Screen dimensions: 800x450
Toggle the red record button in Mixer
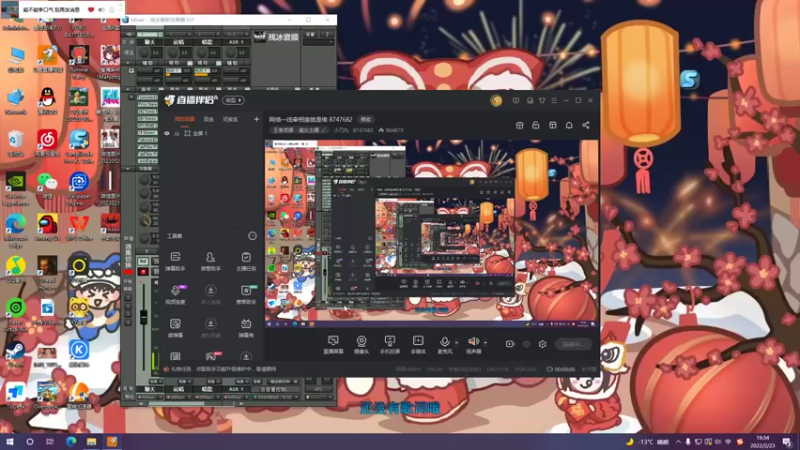pos(143,272)
